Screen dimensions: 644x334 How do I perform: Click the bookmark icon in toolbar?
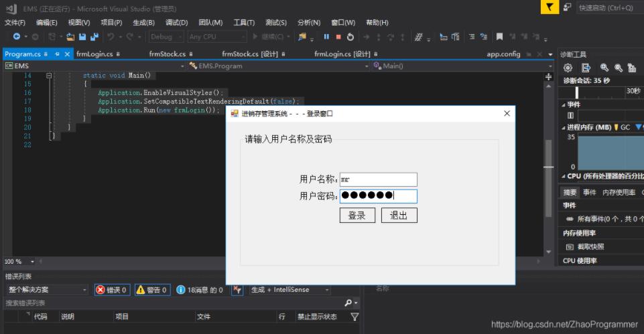tap(499, 37)
